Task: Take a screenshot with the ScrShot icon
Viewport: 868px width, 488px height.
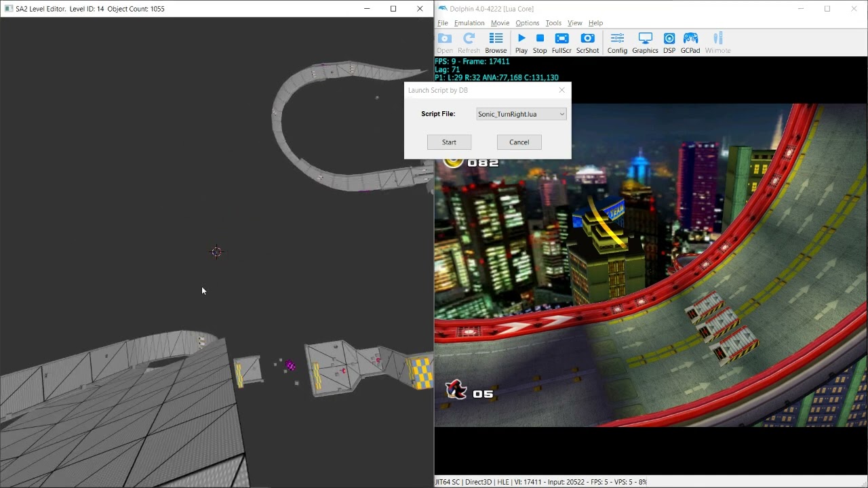Action: tap(587, 43)
